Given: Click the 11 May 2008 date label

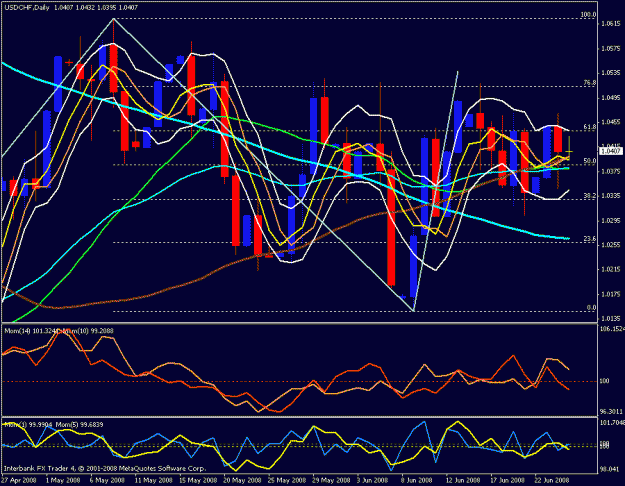Looking at the screenshot, I should [x=152, y=480].
